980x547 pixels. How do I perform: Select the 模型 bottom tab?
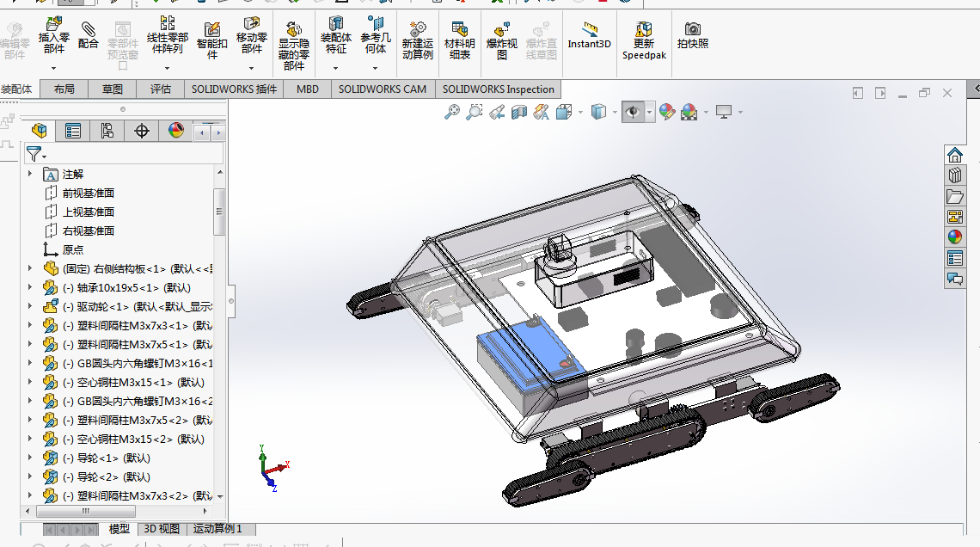119,529
